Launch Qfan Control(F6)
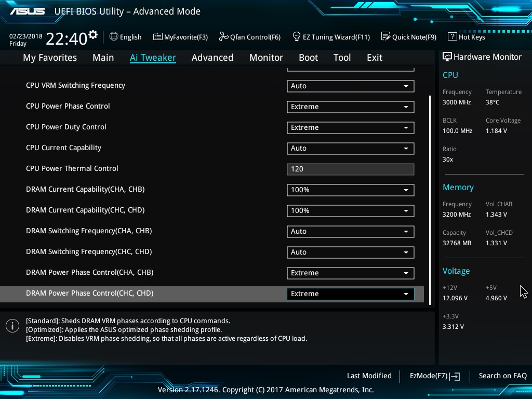This screenshot has width=532, height=399. (x=250, y=37)
